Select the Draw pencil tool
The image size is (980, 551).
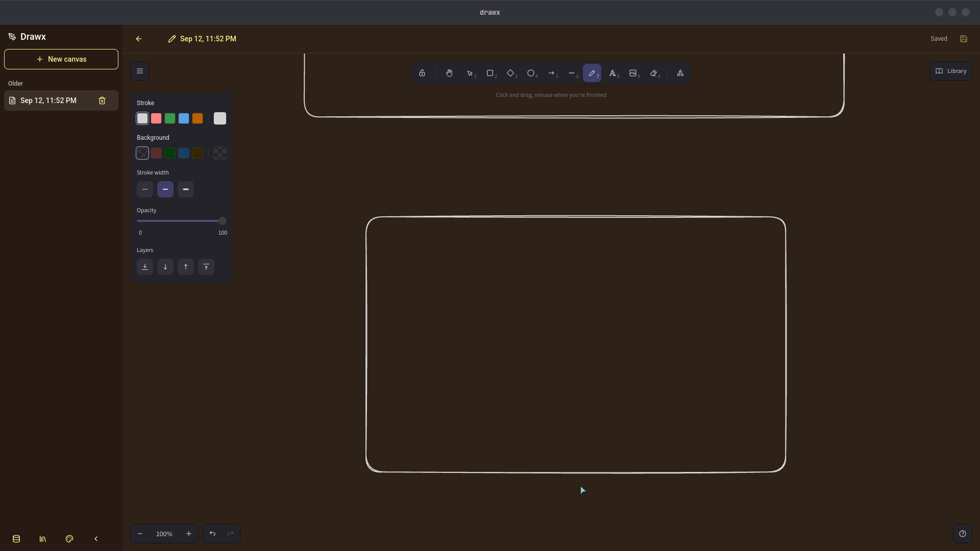click(592, 73)
